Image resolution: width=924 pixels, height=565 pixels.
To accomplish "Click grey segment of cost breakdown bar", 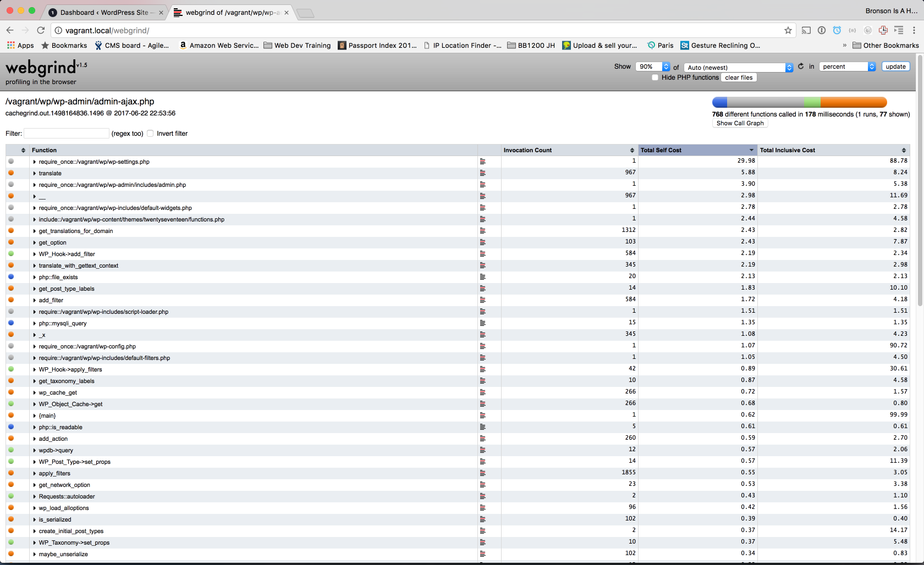I will click(x=765, y=102).
